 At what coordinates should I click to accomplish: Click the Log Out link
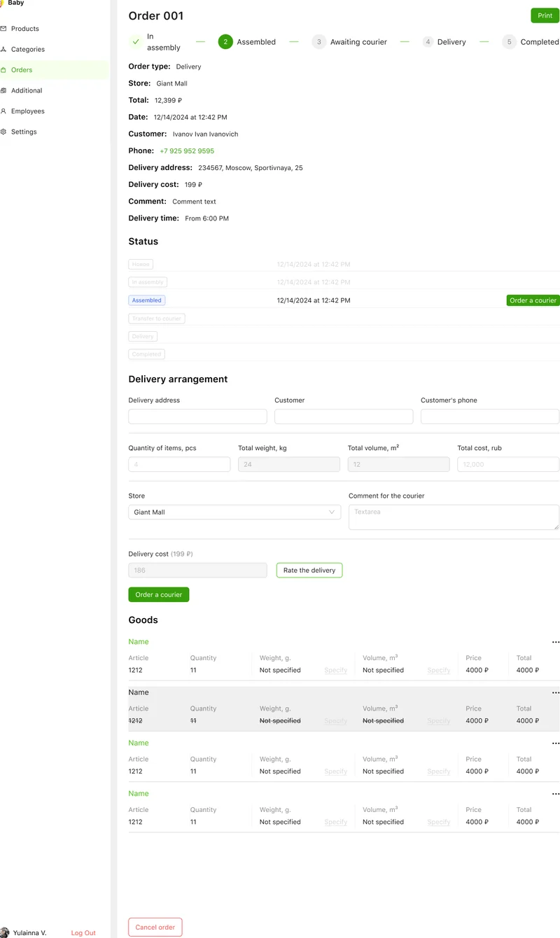click(x=83, y=933)
